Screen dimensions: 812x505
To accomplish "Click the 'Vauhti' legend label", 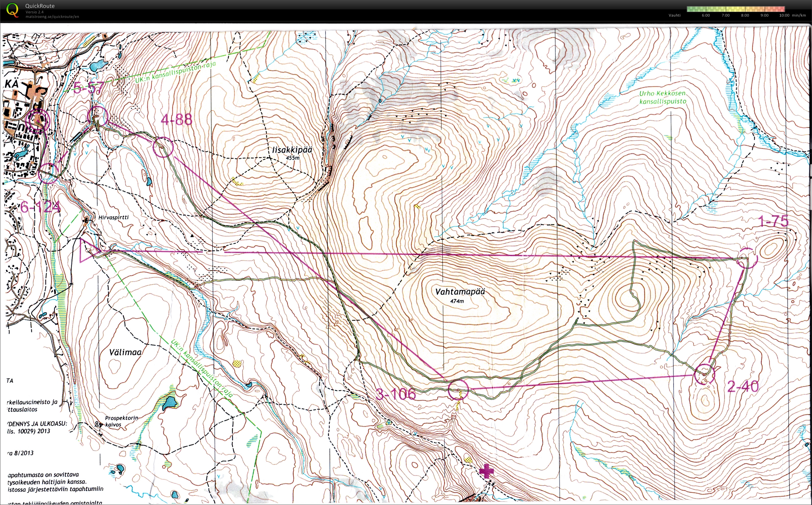I will pyautogui.click(x=674, y=15).
